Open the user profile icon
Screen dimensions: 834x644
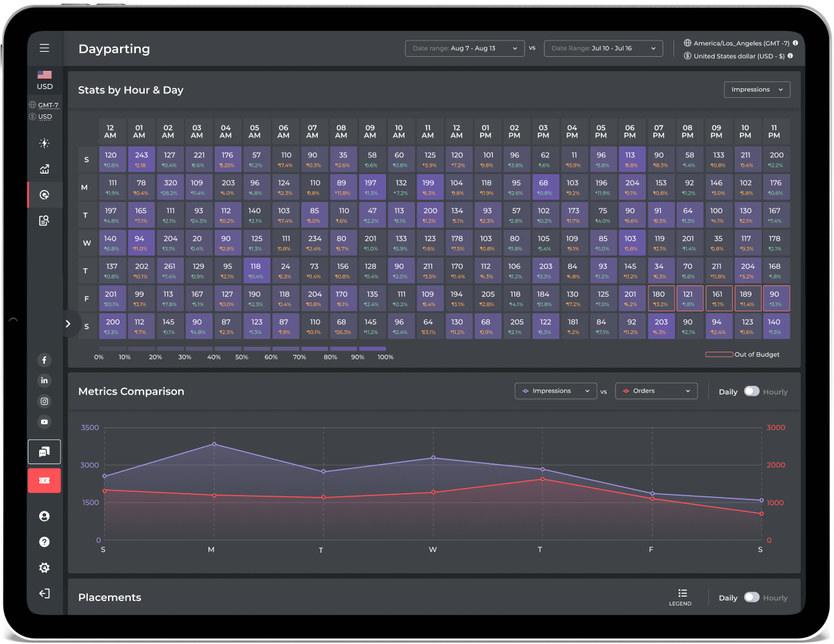pyautogui.click(x=44, y=516)
